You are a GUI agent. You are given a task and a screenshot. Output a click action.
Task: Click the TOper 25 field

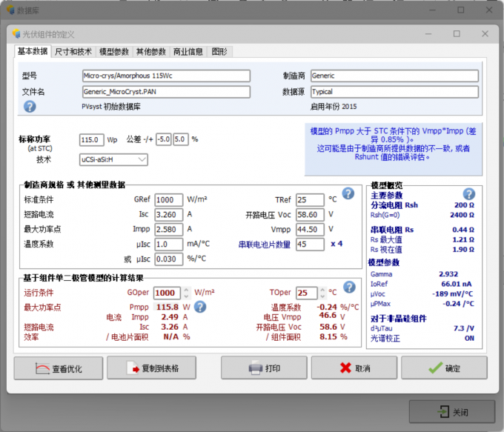coord(306,293)
